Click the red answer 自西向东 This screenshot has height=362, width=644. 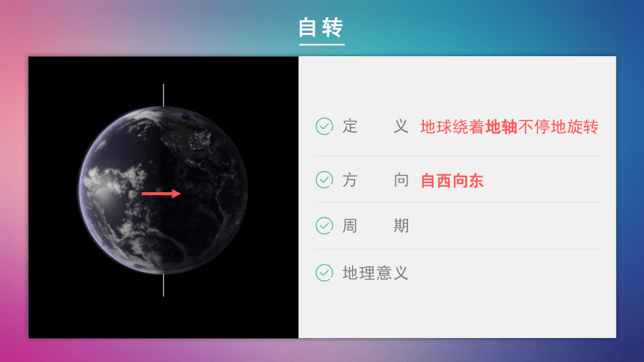point(452,180)
